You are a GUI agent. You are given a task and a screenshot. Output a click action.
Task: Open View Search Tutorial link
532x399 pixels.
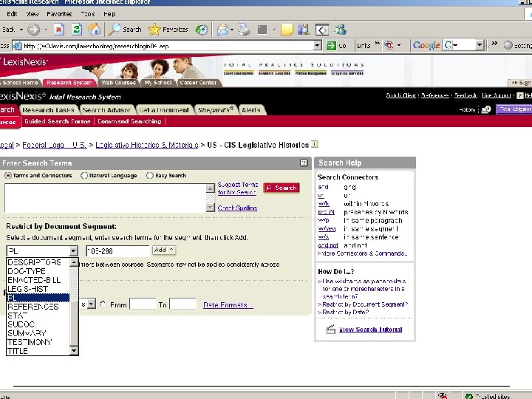[370, 330]
